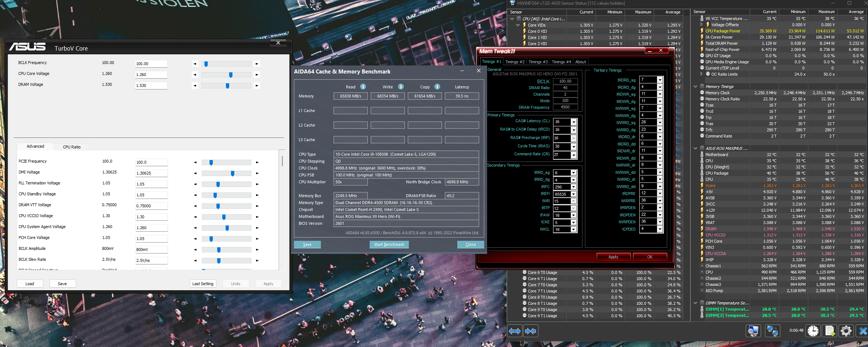Open HWiNFO sensor settings gear icon
The height and width of the screenshot is (347, 868).
846,331
